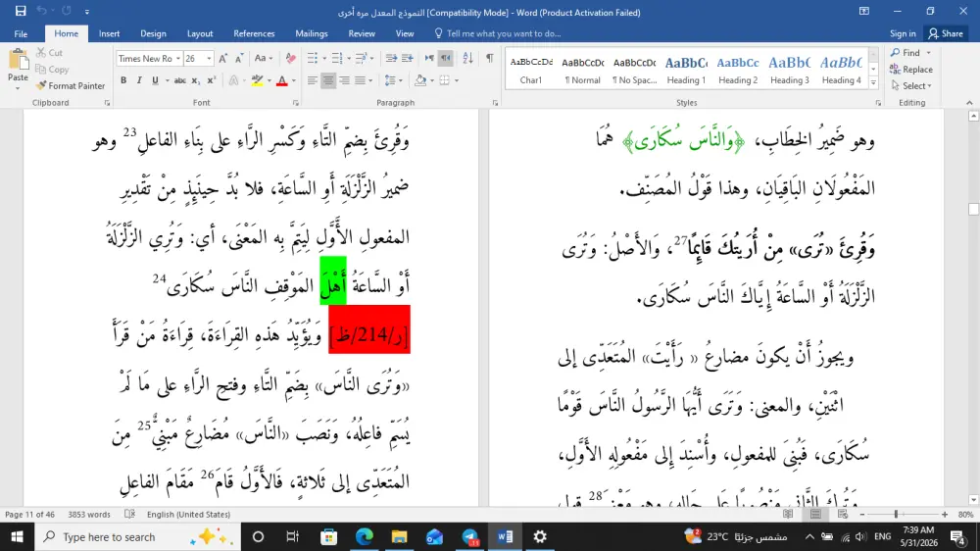Open Microsoft Edge from the taskbar
Image resolution: width=980 pixels, height=551 pixels.
click(x=364, y=536)
